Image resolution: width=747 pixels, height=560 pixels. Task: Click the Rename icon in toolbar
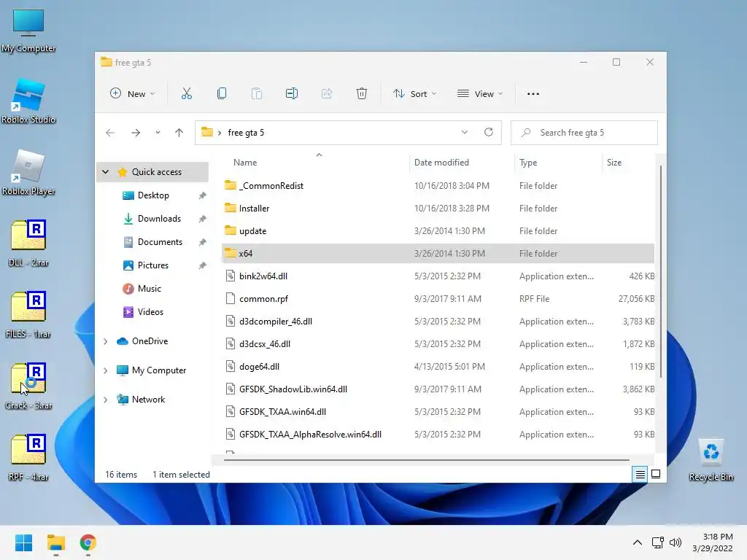tap(292, 94)
